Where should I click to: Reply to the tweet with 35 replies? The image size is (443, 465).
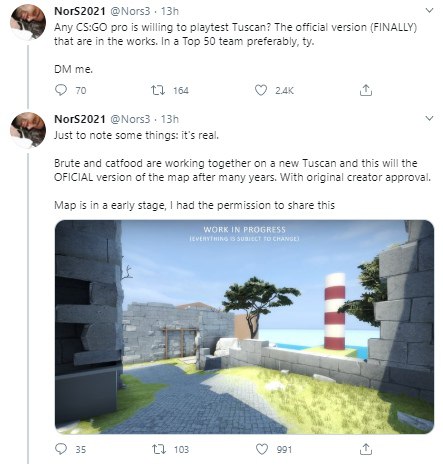coord(61,449)
